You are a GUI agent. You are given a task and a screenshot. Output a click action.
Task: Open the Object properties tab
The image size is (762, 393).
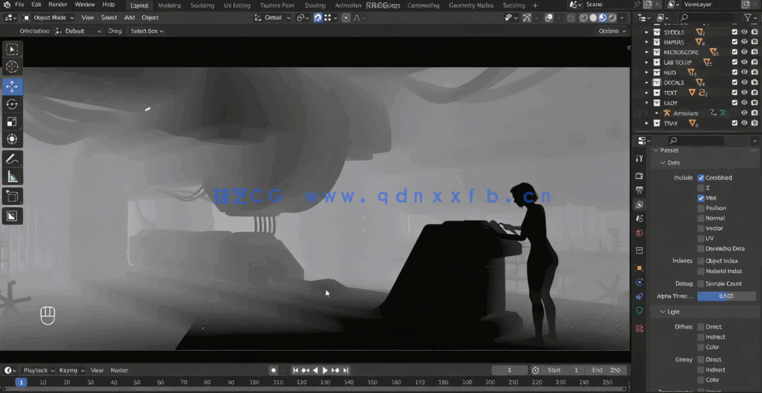640,268
